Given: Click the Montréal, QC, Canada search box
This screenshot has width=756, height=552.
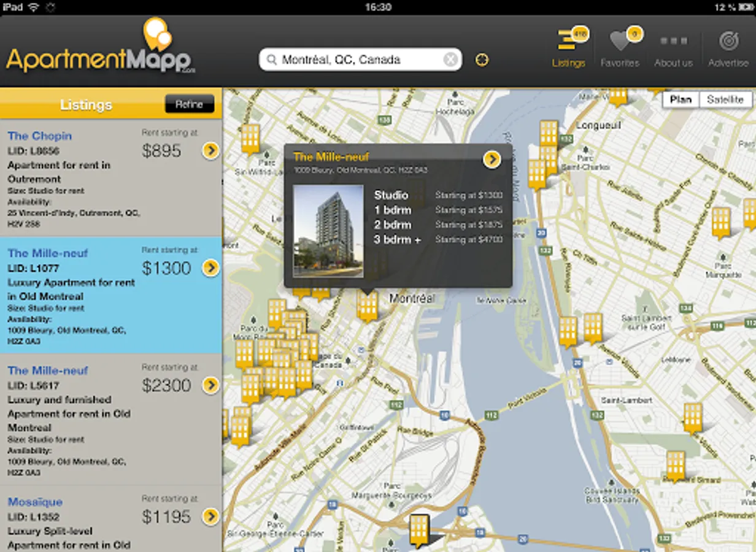Looking at the screenshot, I should [x=360, y=59].
